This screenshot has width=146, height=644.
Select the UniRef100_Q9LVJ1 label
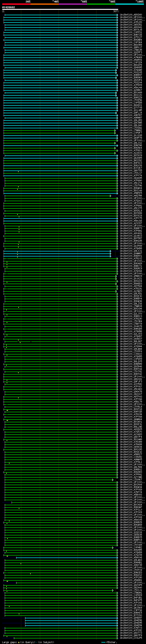[x=131, y=251]
